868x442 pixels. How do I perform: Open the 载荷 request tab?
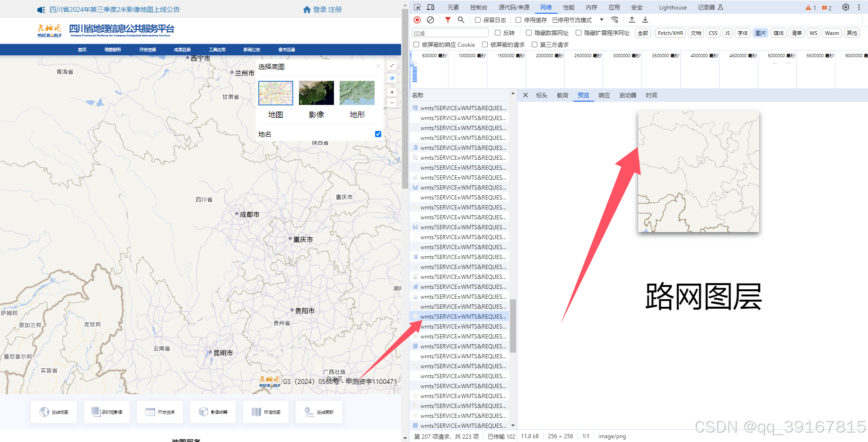[562, 95]
